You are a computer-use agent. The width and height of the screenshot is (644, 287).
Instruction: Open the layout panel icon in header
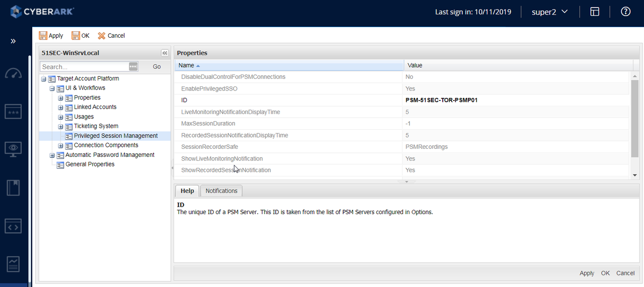595,12
